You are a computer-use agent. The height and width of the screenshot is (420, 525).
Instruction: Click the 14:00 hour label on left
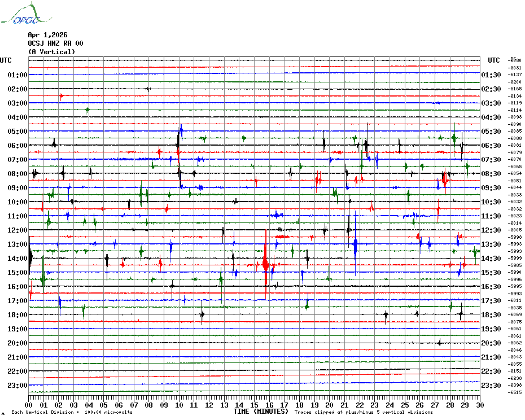click(x=17, y=259)
